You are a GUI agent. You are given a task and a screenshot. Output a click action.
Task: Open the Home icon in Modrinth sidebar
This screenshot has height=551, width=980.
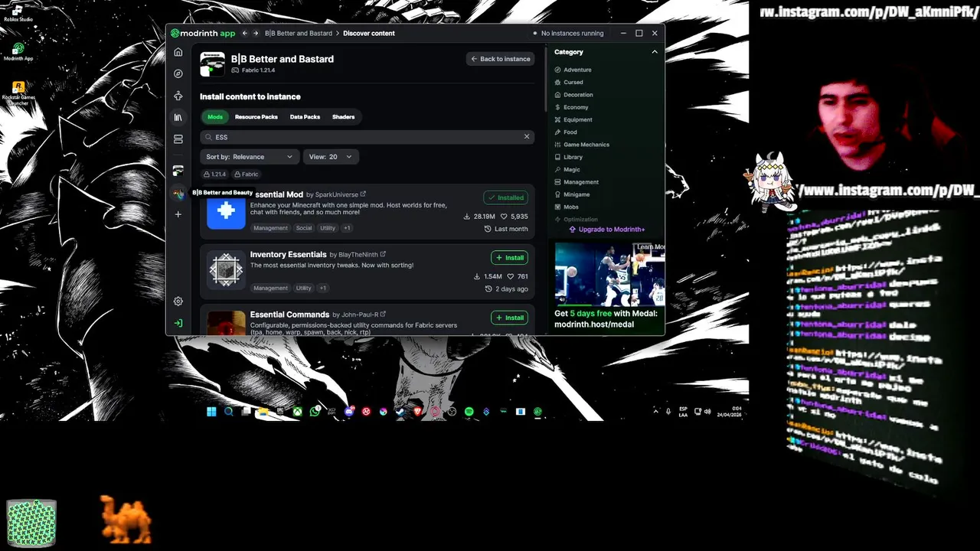(x=178, y=52)
